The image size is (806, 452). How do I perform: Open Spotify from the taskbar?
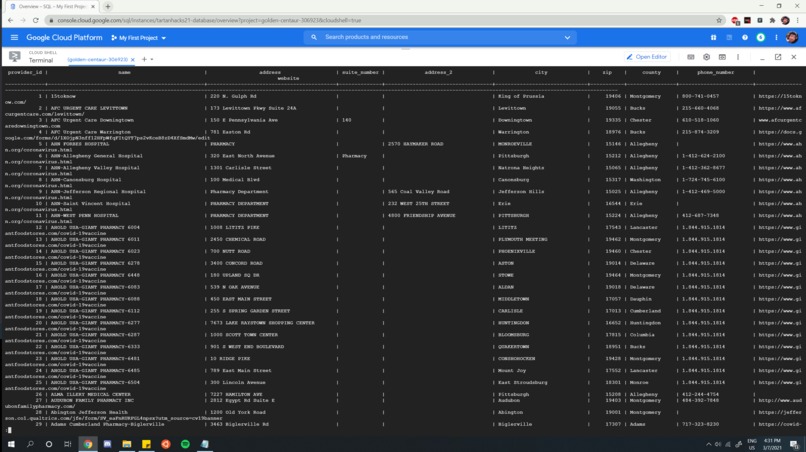point(185,444)
